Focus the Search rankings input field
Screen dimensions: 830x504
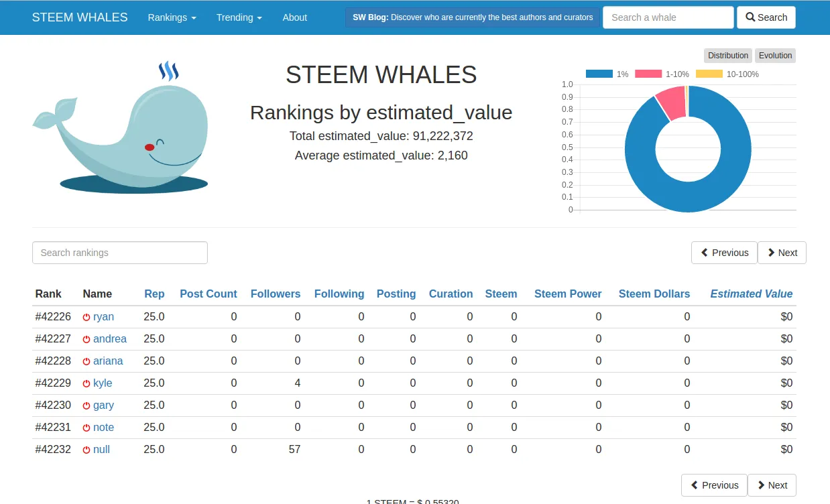120,253
